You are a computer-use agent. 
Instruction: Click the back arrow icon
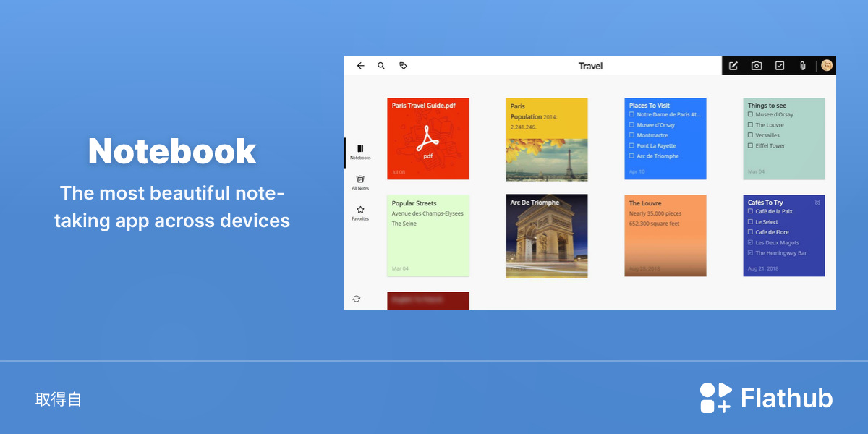coord(360,66)
